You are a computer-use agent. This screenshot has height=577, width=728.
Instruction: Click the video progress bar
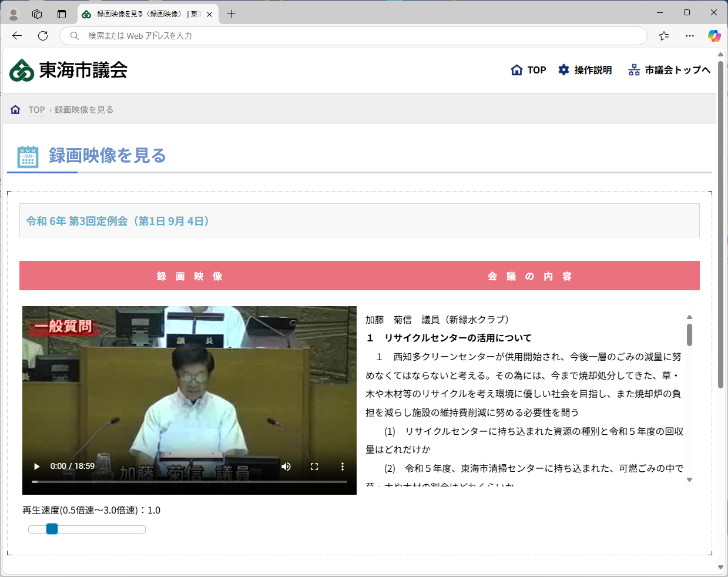(x=189, y=482)
